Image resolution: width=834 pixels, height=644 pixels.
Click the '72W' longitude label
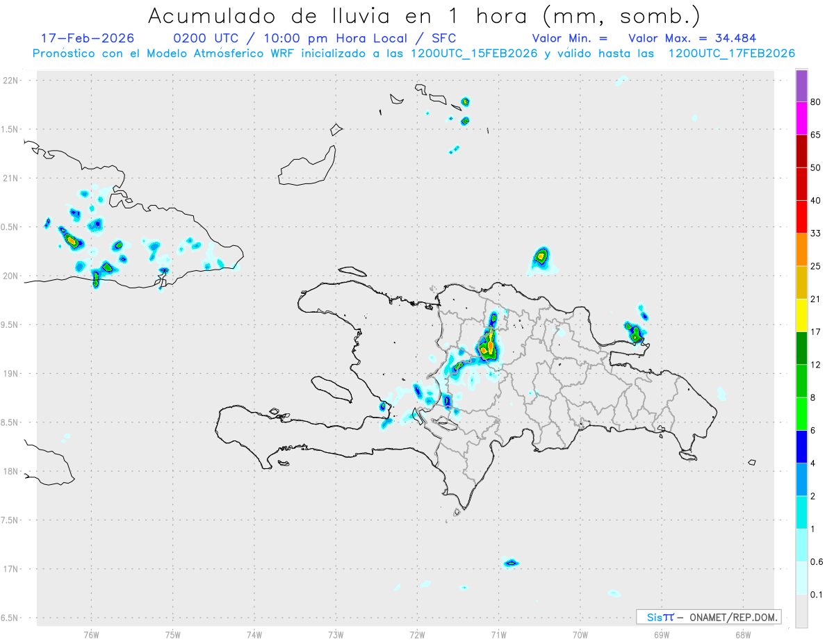(417, 634)
